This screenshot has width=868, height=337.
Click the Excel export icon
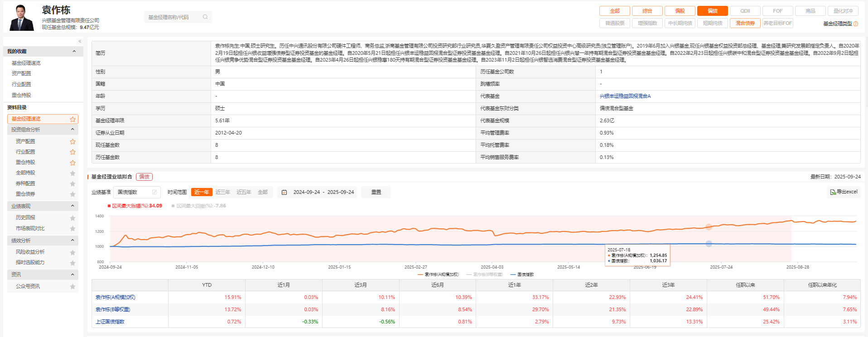click(x=833, y=192)
